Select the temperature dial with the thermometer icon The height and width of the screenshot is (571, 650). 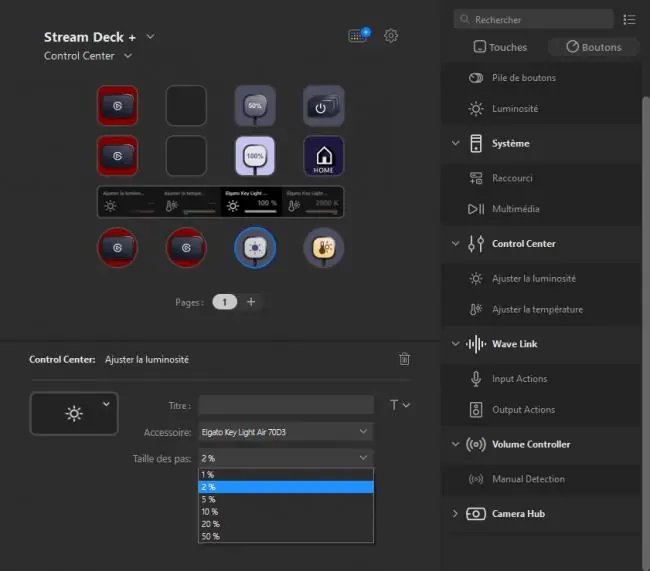coord(324,248)
